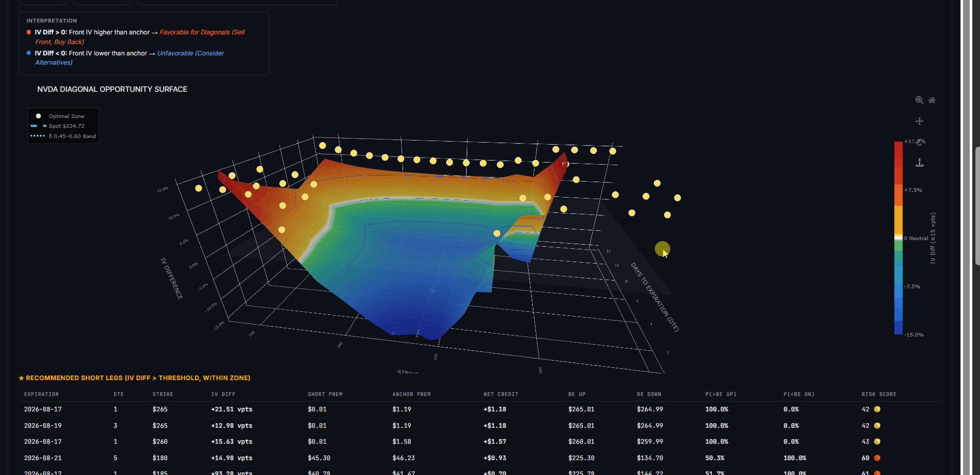Click the BE DOWN column header

[x=649, y=394]
